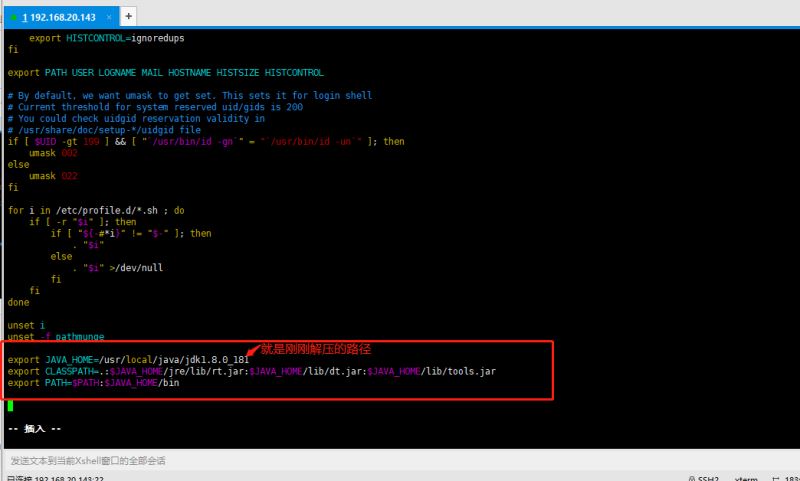Screen dimensions: 800x481
Task: Click the export PATH=$PATH:$JAVA_HOME/bin line
Action: point(93,383)
